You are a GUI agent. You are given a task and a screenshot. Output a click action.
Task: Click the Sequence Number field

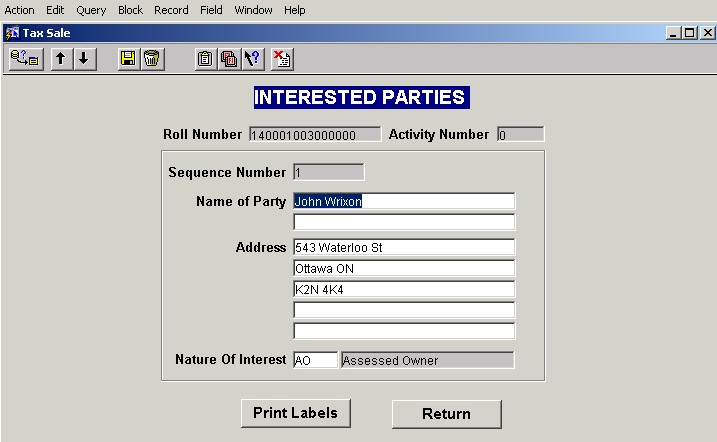click(329, 172)
